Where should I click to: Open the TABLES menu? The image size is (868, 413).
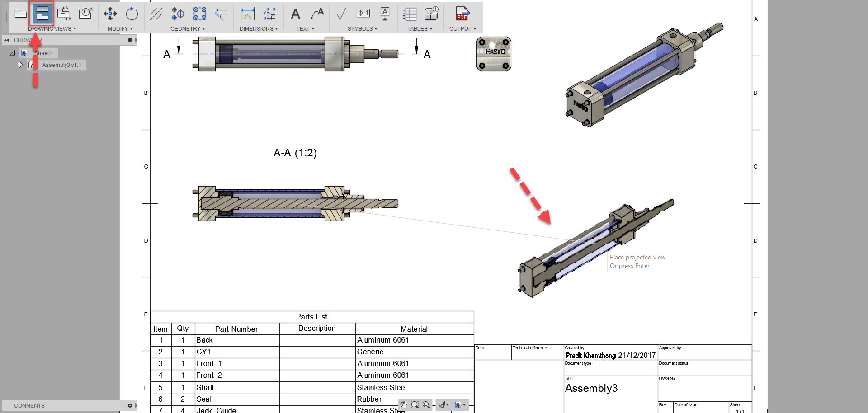(x=419, y=28)
